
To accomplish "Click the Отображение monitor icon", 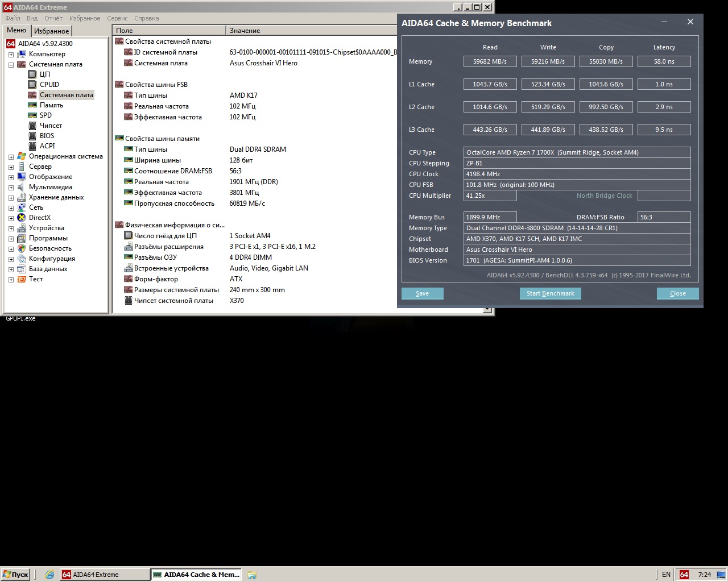I will pos(22,177).
